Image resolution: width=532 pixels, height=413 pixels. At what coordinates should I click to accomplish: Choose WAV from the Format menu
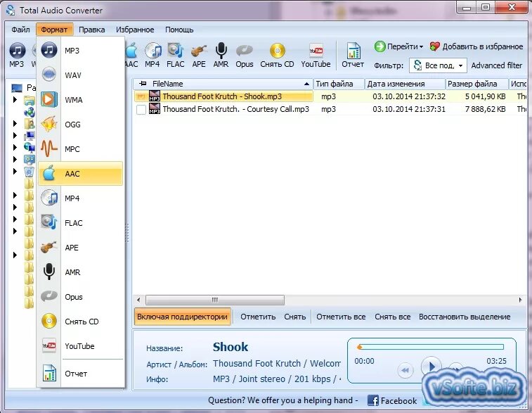coord(81,75)
